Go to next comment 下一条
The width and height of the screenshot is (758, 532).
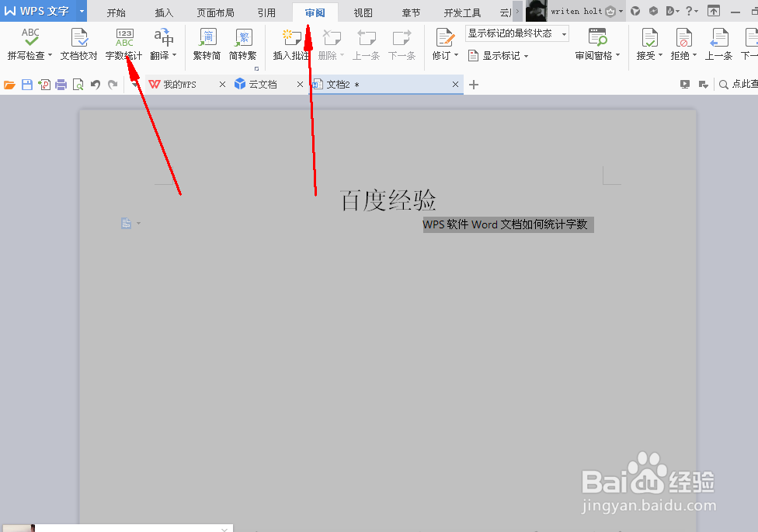(x=402, y=44)
